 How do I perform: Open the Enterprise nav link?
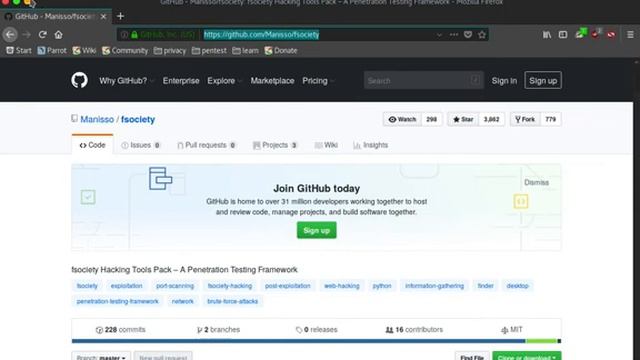181,81
